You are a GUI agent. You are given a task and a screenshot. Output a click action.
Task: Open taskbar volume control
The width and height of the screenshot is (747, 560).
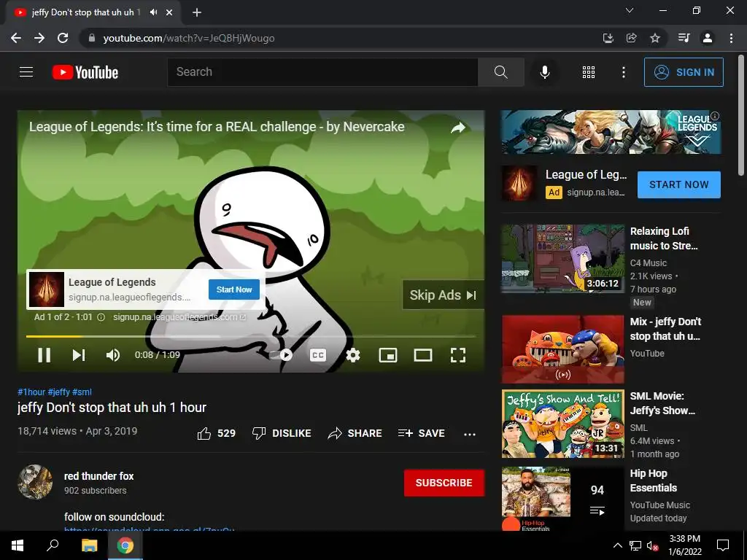point(652,545)
